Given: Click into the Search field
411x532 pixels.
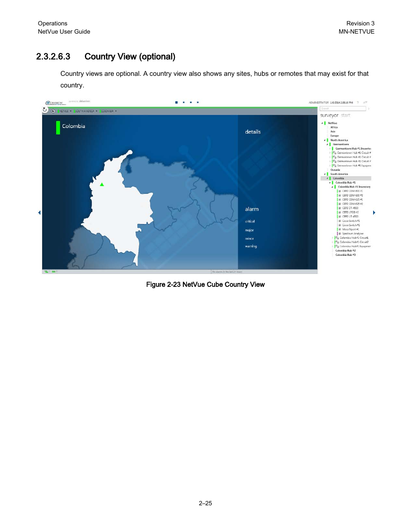Looking at the screenshot, I should pyautogui.click(x=343, y=109).
